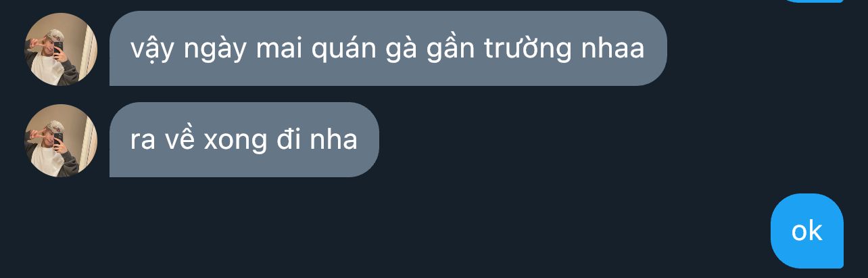Click the blue 'ok' sent message bubble

807,231
